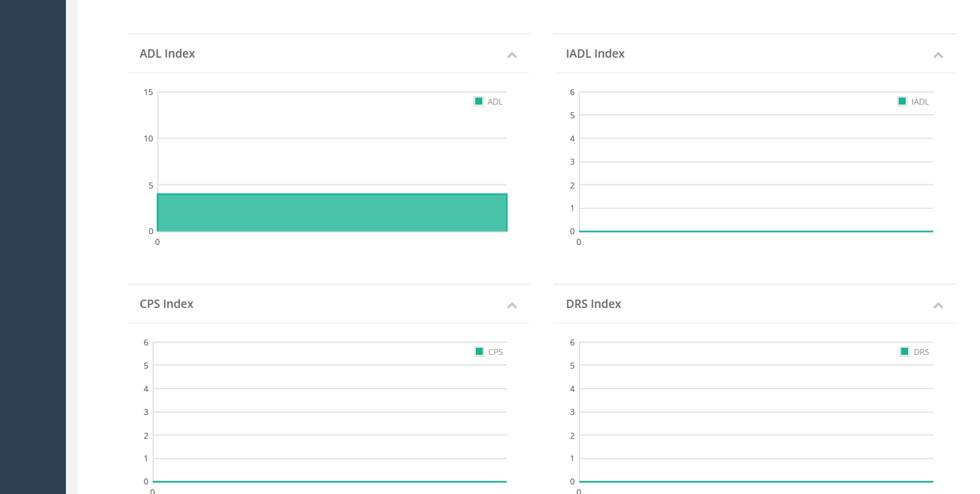The width and height of the screenshot is (980, 494).
Task: Click the green filled ADL chart area
Action: [x=332, y=212]
